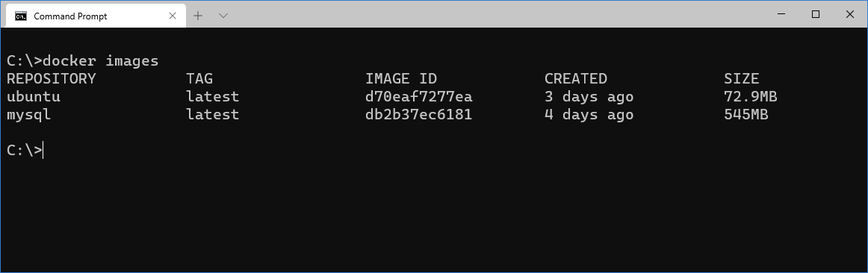Click the 72.9MB size value
Screen dimensions: 868x273
pos(751,97)
